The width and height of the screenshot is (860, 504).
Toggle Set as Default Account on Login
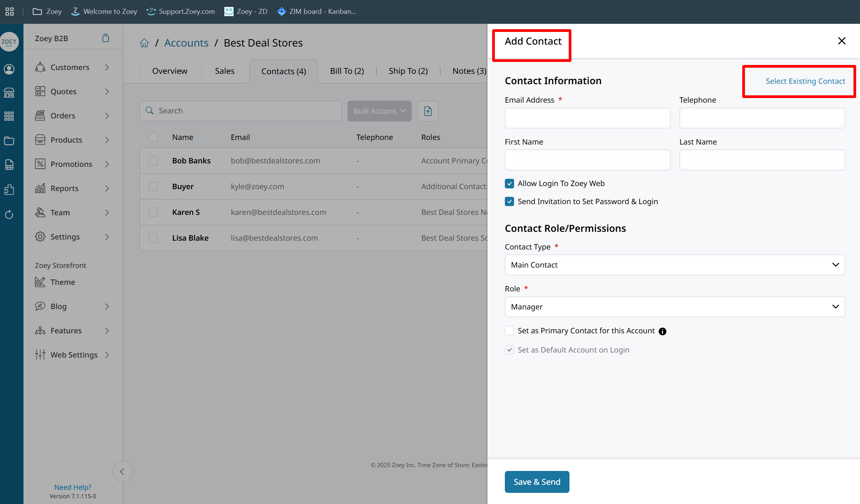point(509,350)
